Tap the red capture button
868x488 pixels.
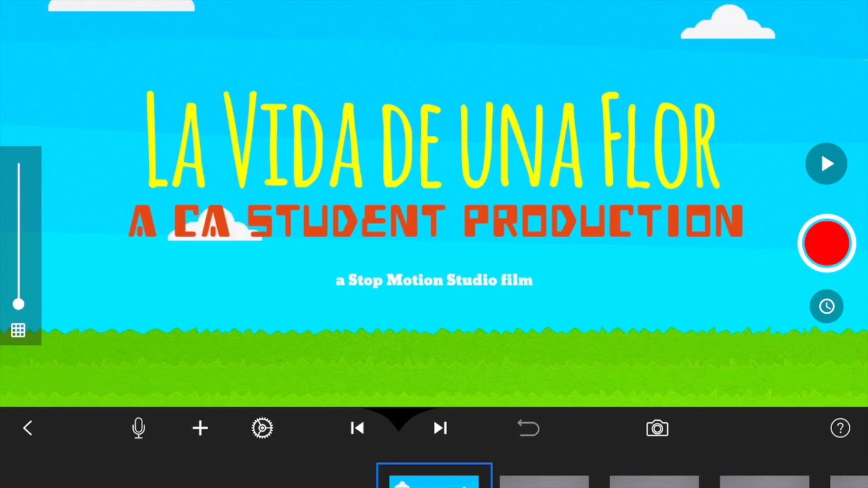point(827,243)
